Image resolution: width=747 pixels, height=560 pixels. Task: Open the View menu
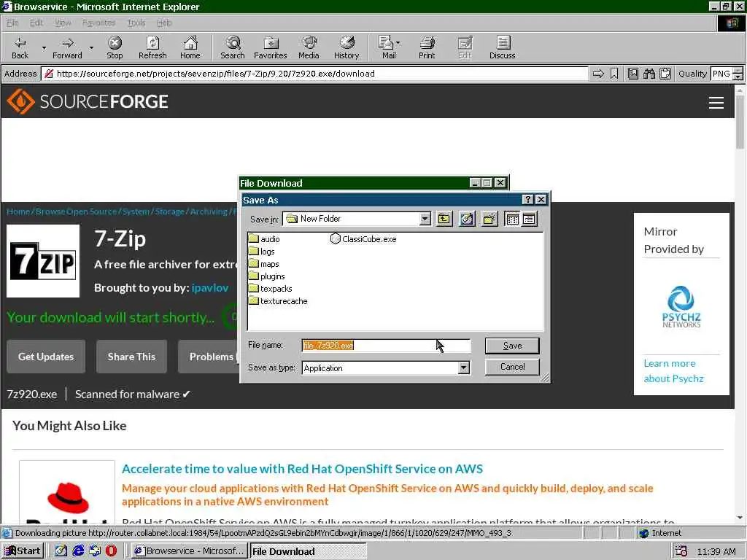[x=63, y=23]
